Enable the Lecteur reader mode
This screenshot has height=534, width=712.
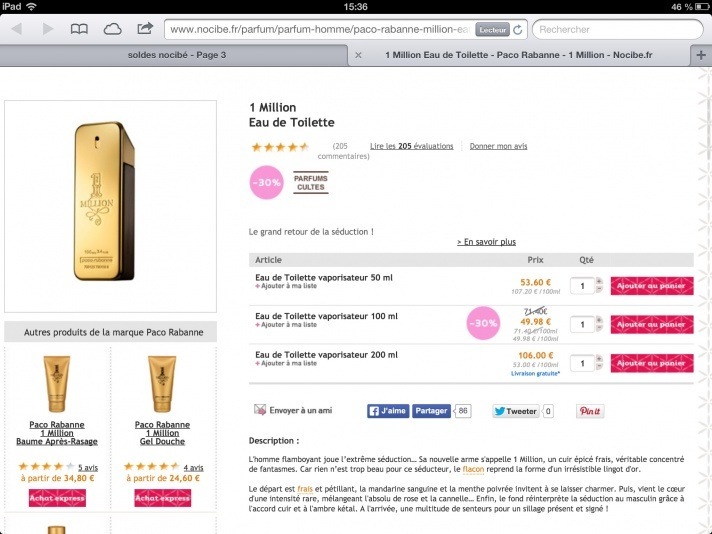coord(492,30)
